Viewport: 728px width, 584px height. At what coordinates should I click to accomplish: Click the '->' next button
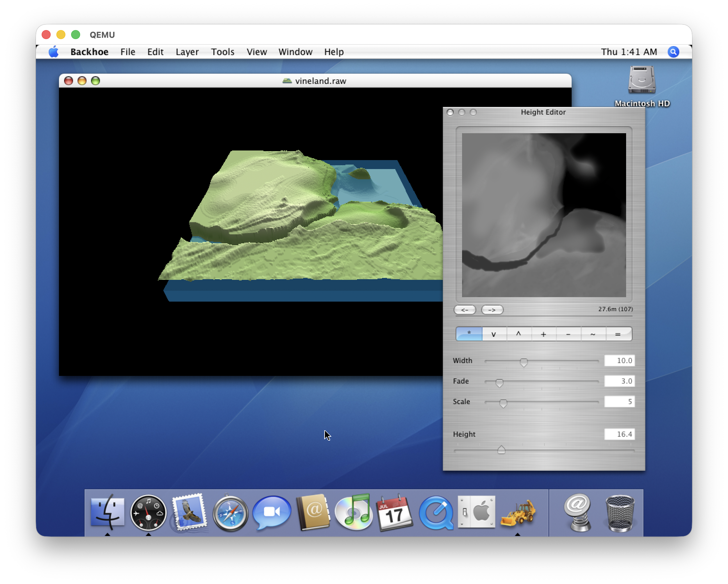tap(492, 309)
